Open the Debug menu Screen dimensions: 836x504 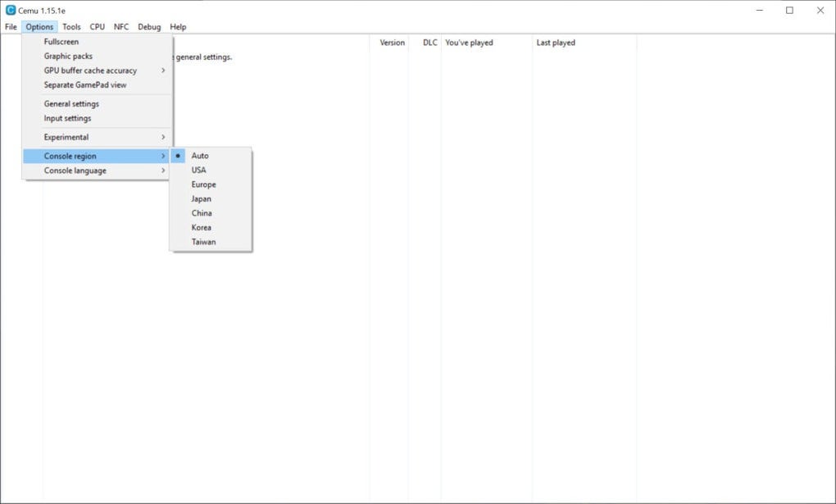pyautogui.click(x=149, y=27)
